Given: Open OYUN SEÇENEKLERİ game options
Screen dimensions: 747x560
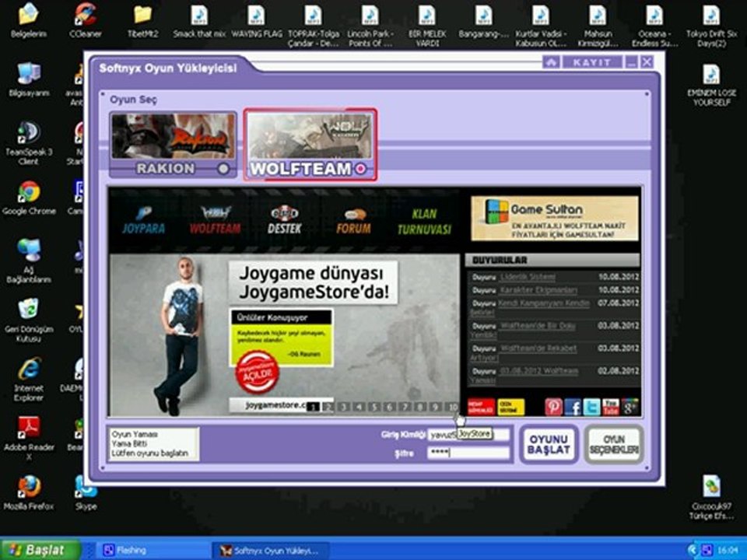Looking at the screenshot, I should click(x=614, y=444).
